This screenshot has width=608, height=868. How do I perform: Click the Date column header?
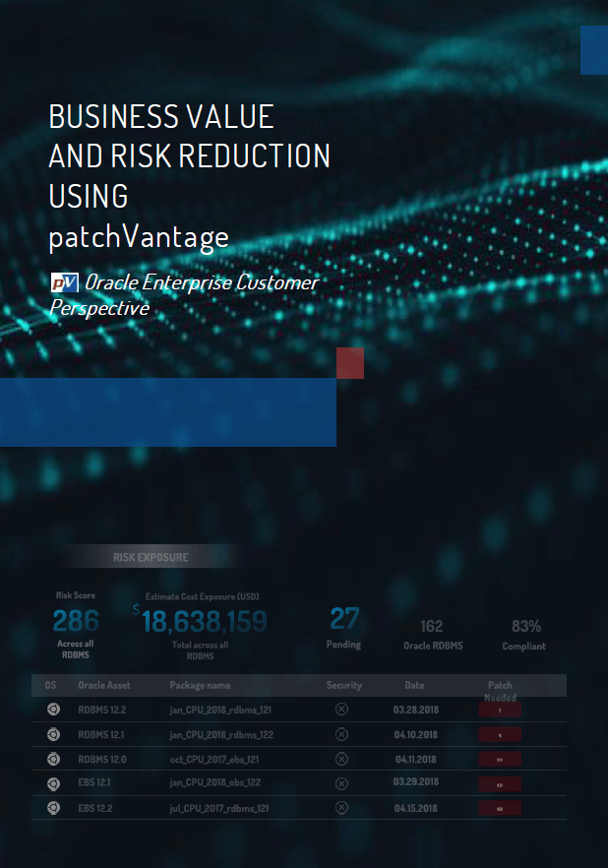414,685
